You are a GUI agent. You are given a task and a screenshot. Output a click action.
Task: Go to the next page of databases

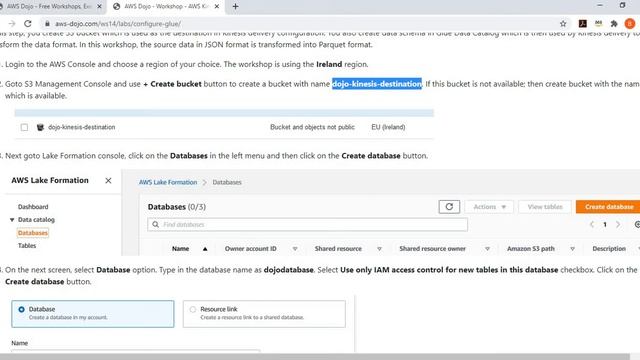pyautogui.click(x=618, y=224)
